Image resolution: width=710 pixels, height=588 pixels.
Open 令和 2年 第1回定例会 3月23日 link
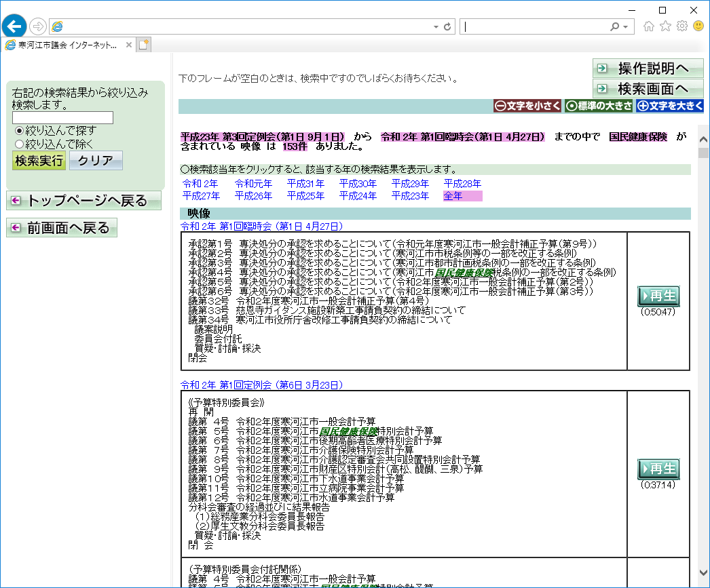click(x=262, y=385)
